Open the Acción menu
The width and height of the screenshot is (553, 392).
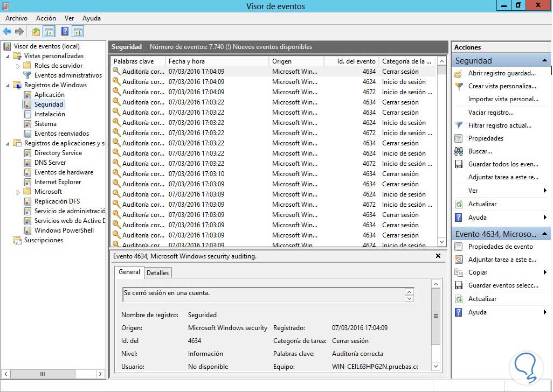(46, 18)
